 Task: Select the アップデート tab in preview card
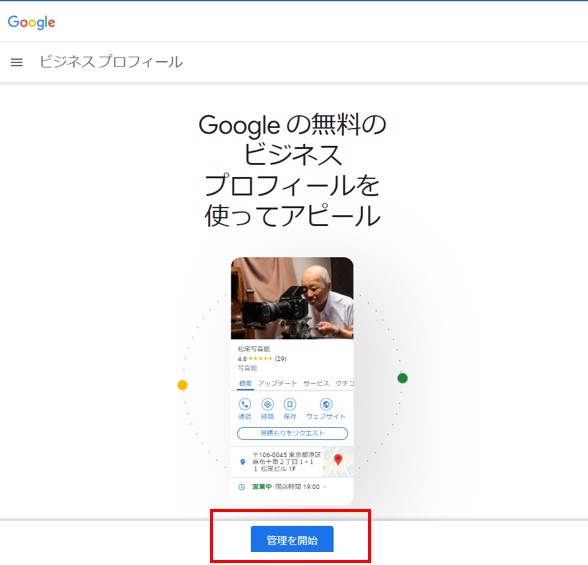click(x=278, y=384)
